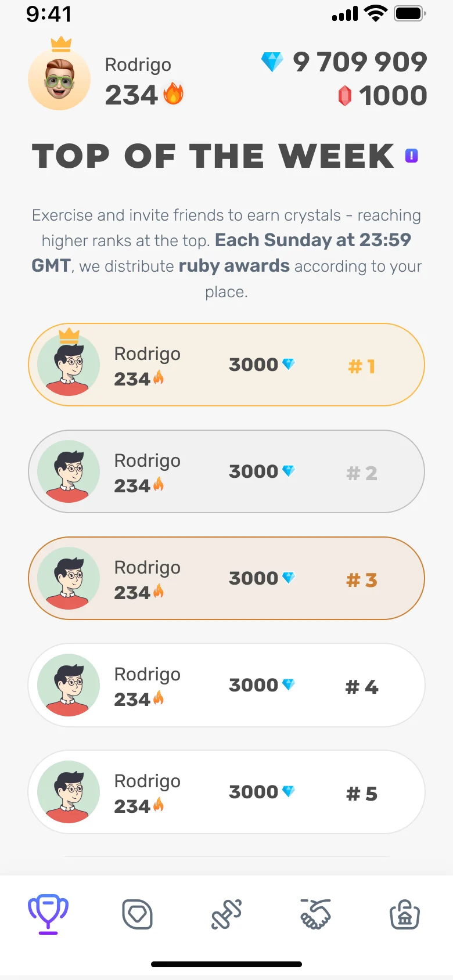
Task: Tap avatar of the #1 ranked player
Action: 69,363
